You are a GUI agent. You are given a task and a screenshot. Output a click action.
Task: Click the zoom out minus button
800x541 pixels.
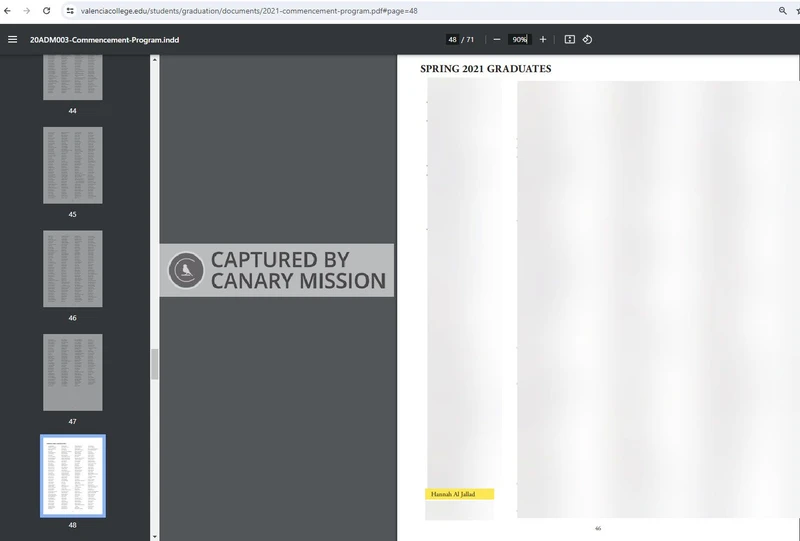click(x=497, y=40)
